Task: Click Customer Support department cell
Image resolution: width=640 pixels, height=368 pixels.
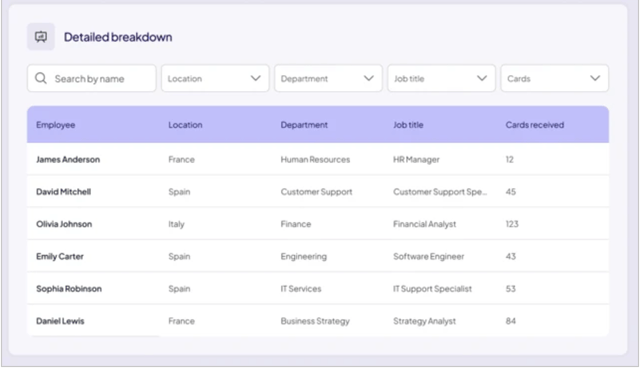Action: pos(316,192)
